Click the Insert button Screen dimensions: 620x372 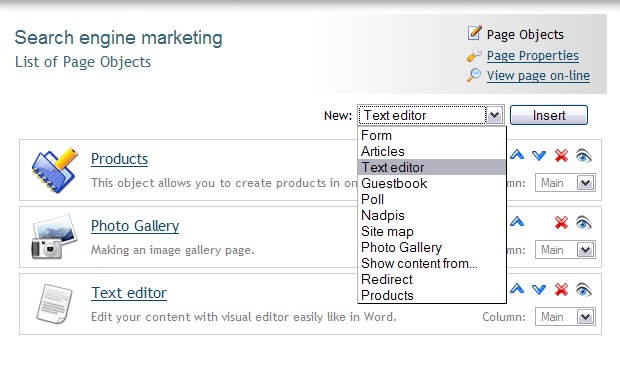pyautogui.click(x=549, y=115)
